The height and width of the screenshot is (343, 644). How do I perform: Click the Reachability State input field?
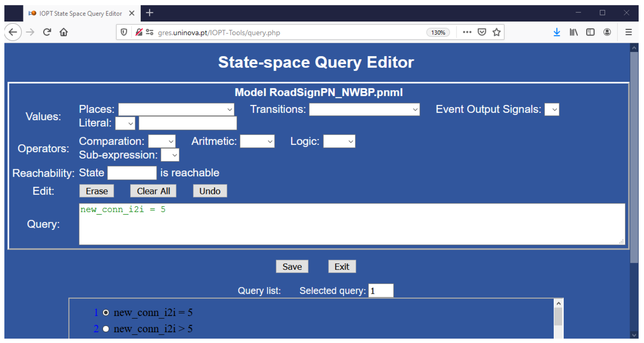click(x=132, y=173)
